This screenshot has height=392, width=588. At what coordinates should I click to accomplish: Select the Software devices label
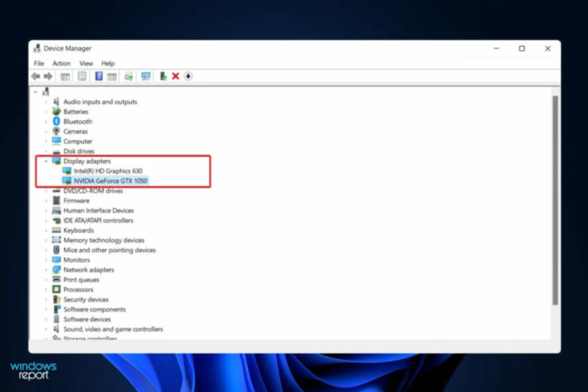click(x=87, y=319)
